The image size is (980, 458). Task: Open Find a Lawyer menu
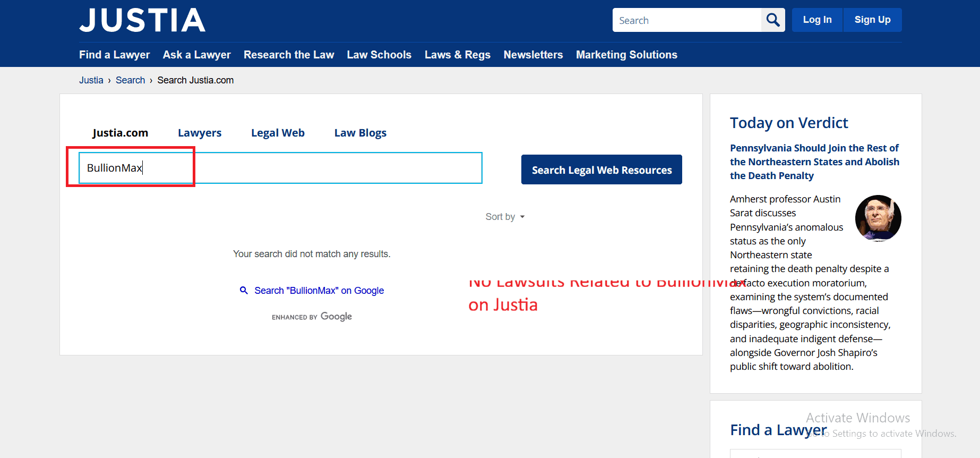114,55
